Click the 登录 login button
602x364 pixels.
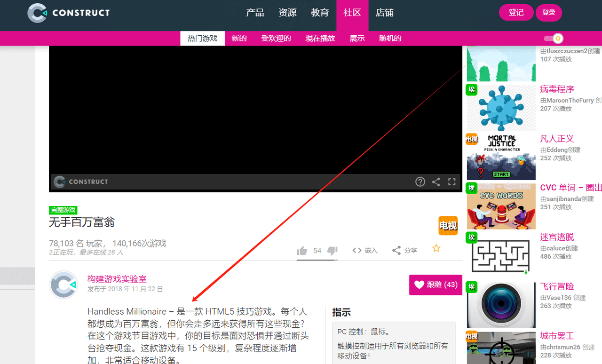[549, 13]
